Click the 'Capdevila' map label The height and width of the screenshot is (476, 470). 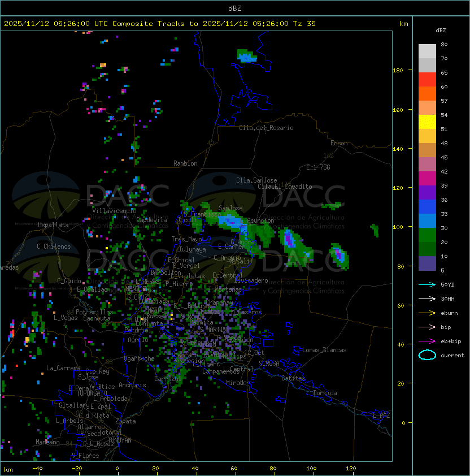click(x=152, y=220)
